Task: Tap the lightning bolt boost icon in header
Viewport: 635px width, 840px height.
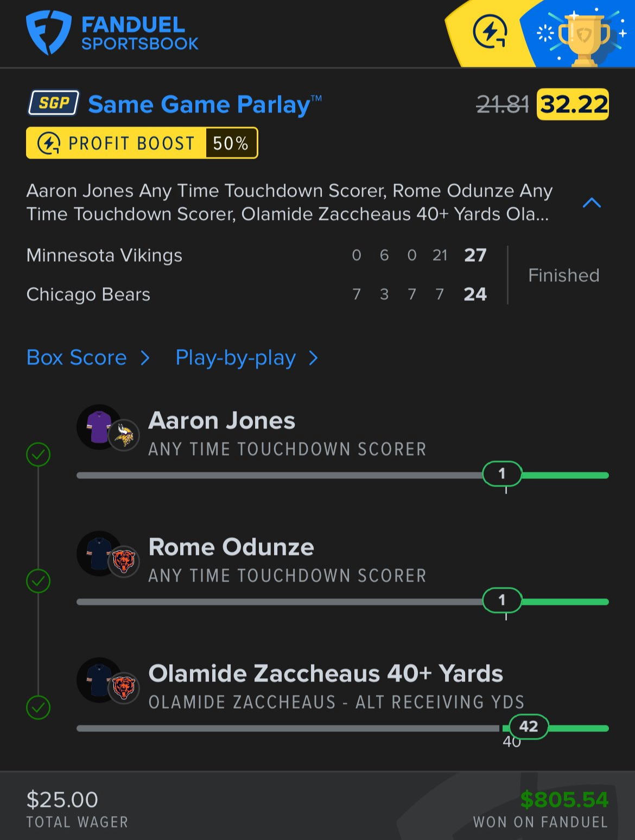Action: pyautogui.click(x=490, y=31)
